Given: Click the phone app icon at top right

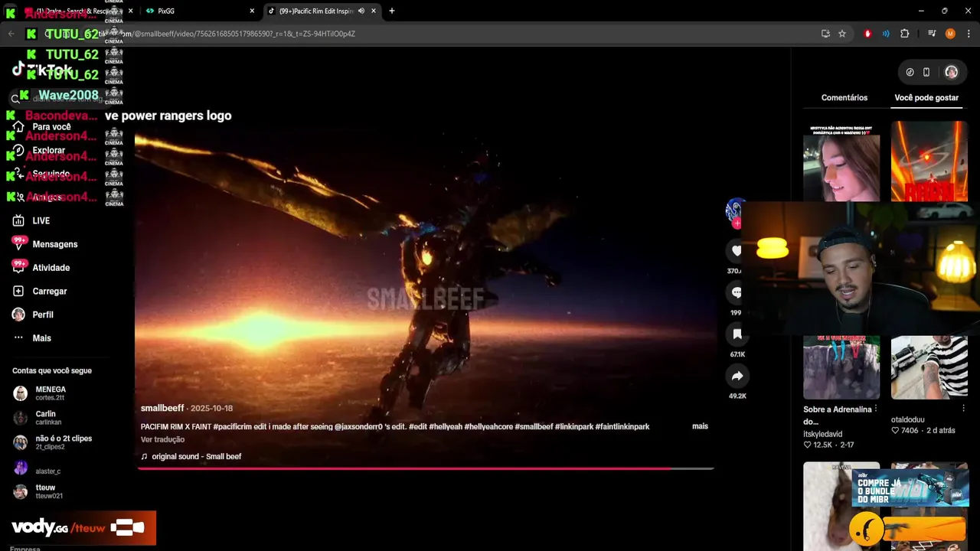Looking at the screenshot, I should (926, 72).
